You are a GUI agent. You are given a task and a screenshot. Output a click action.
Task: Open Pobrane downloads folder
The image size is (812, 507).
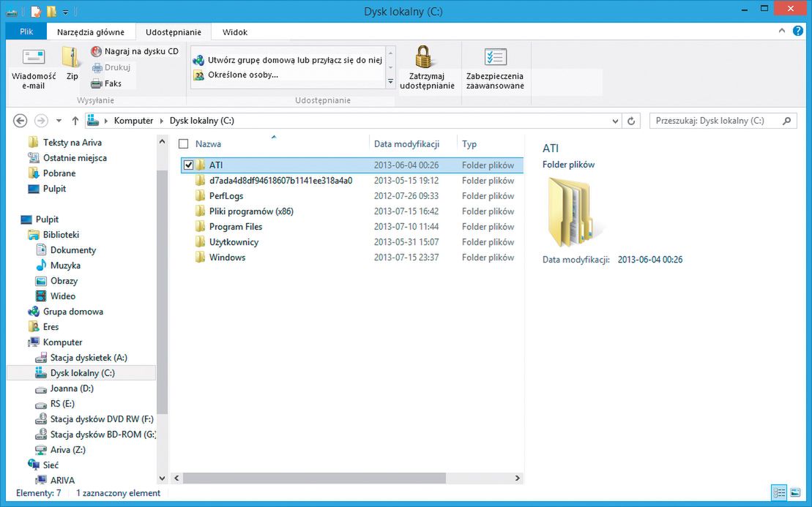click(59, 173)
